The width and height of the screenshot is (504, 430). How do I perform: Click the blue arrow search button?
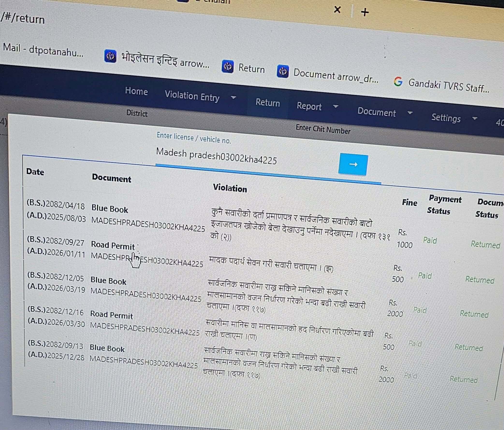pos(353,164)
